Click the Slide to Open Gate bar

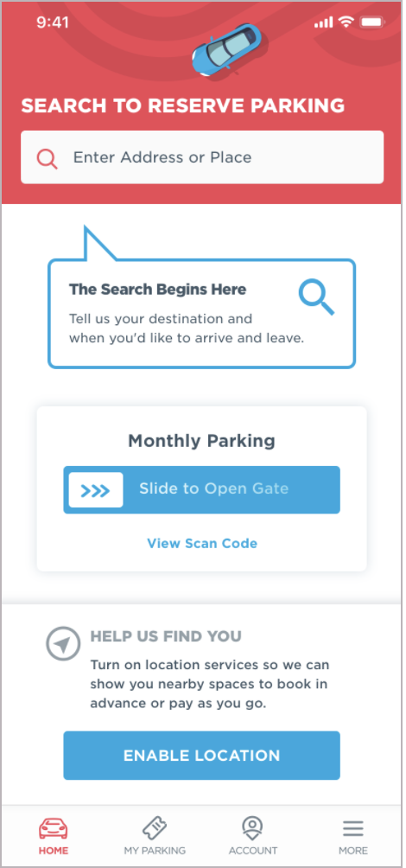pos(202,490)
